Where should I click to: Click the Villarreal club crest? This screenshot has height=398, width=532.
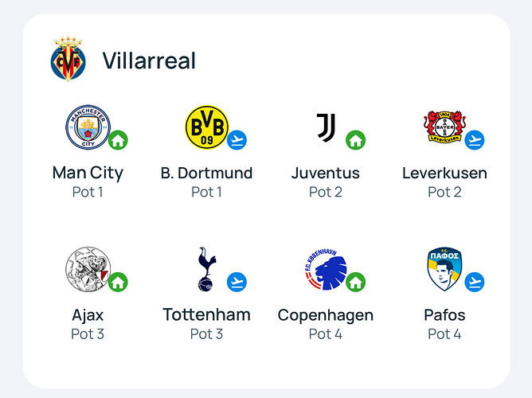pyautogui.click(x=68, y=59)
